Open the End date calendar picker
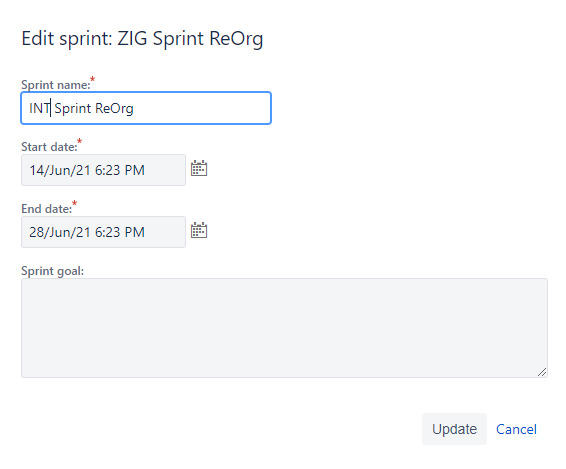Image resolution: width=566 pixels, height=469 pixels. (199, 230)
